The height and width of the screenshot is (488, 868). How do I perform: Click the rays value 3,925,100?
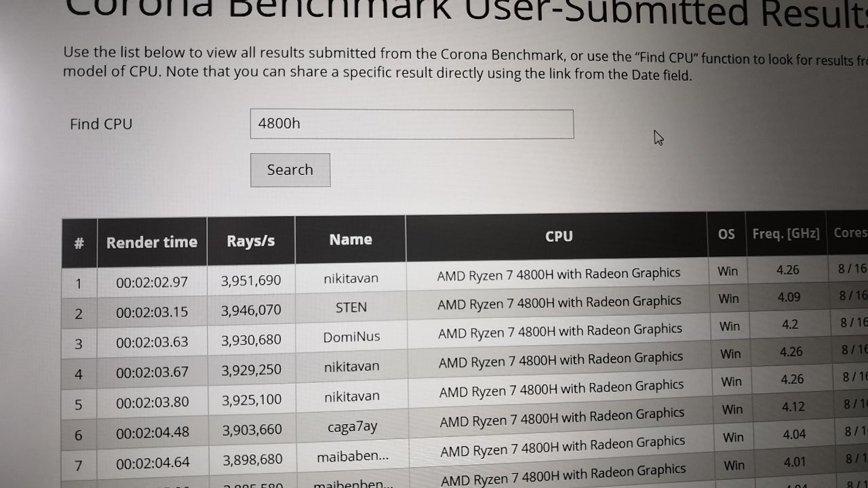click(252, 401)
